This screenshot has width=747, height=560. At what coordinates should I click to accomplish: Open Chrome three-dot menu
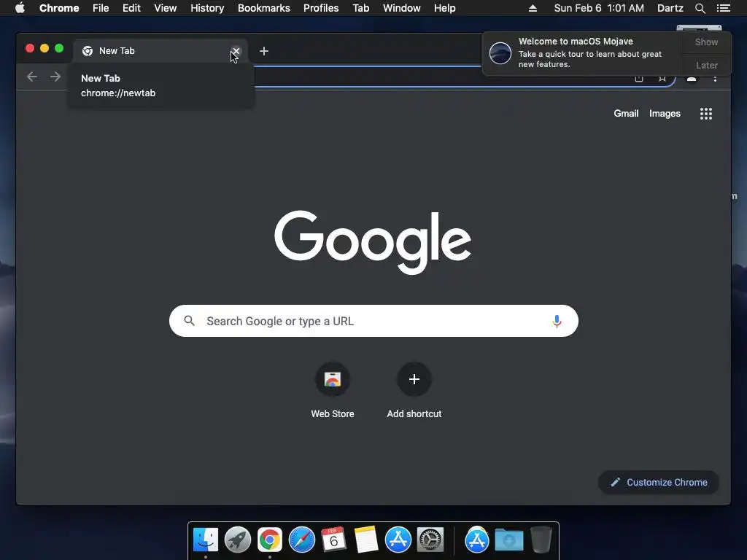click(x=715, y=77)
